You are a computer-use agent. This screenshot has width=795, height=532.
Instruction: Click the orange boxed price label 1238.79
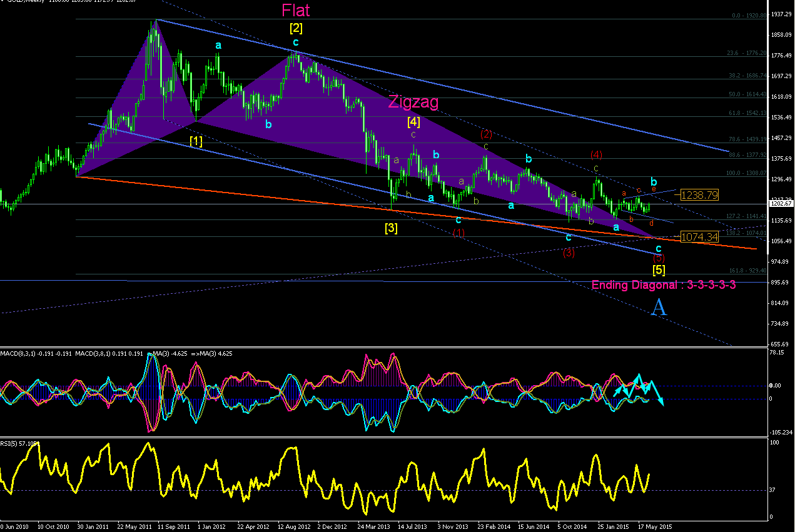(699, 195)
